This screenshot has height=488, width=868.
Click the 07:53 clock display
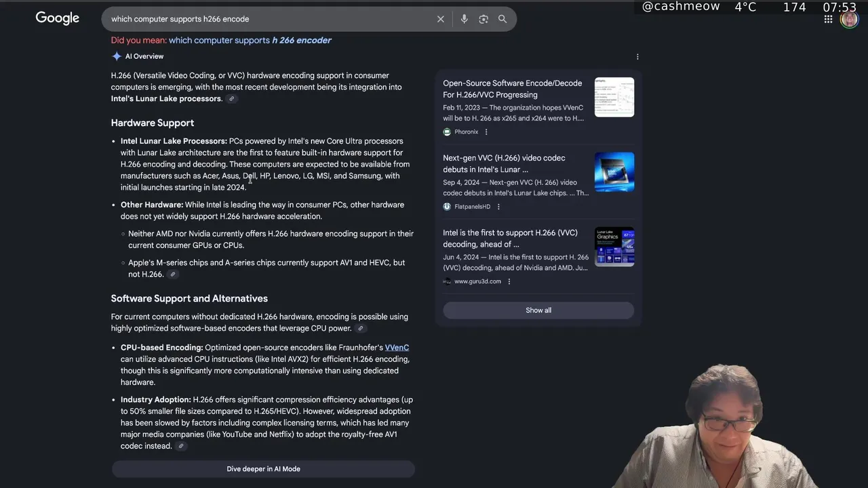pyautogui.click(x=840, y=7)
